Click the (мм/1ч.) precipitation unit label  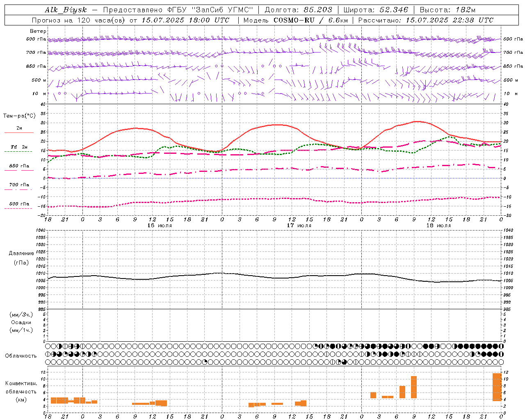coord(21,330)
